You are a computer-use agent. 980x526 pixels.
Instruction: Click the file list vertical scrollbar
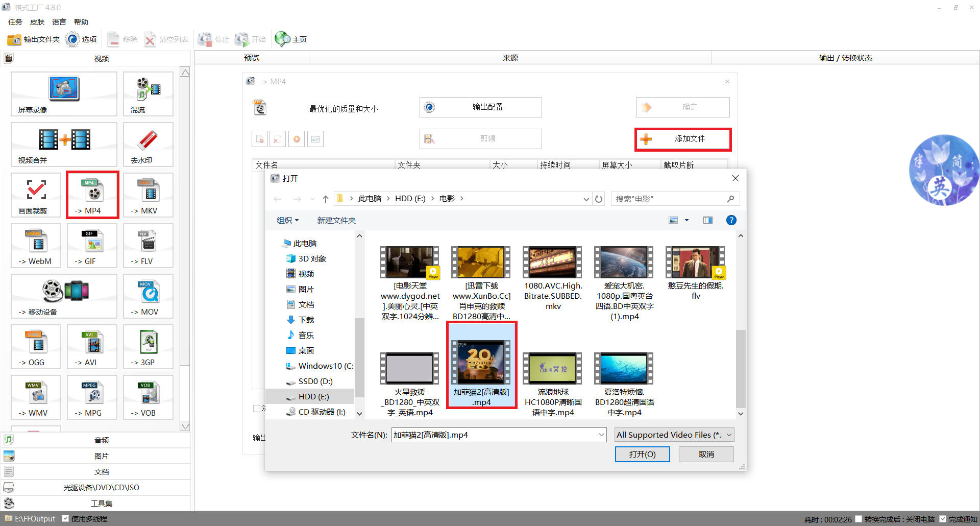click(x=741, y=368)
